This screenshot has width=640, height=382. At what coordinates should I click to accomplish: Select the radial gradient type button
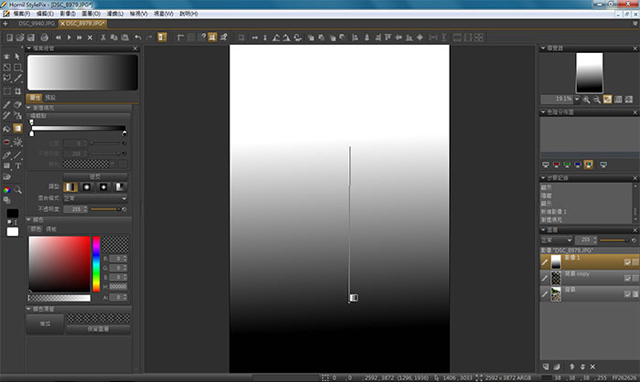click(87, 187)
